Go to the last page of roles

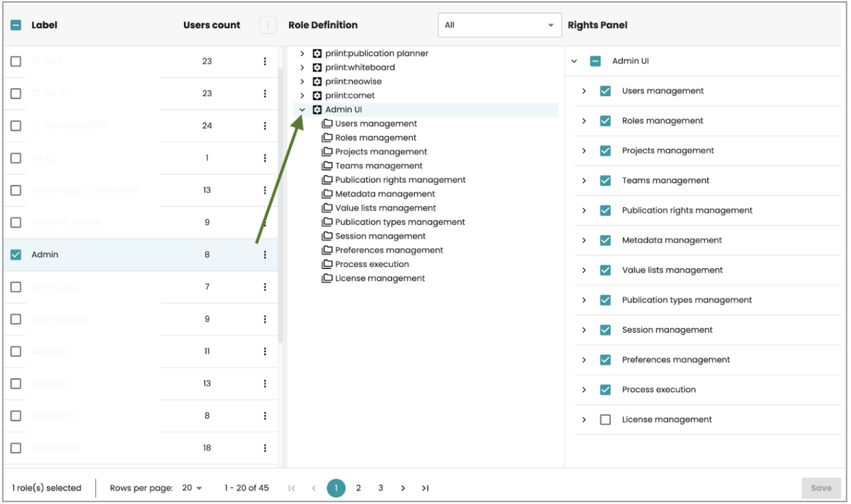pyautogui.click(x=425, y=488)
